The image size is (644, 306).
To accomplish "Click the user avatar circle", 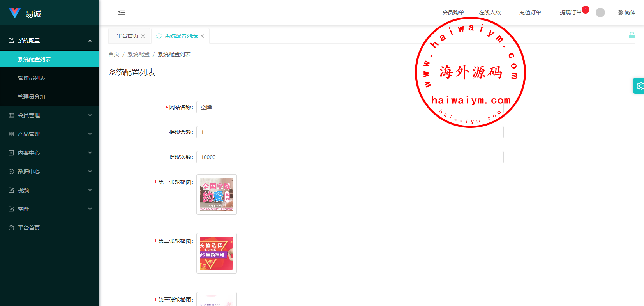I will (x=600, y=12).
